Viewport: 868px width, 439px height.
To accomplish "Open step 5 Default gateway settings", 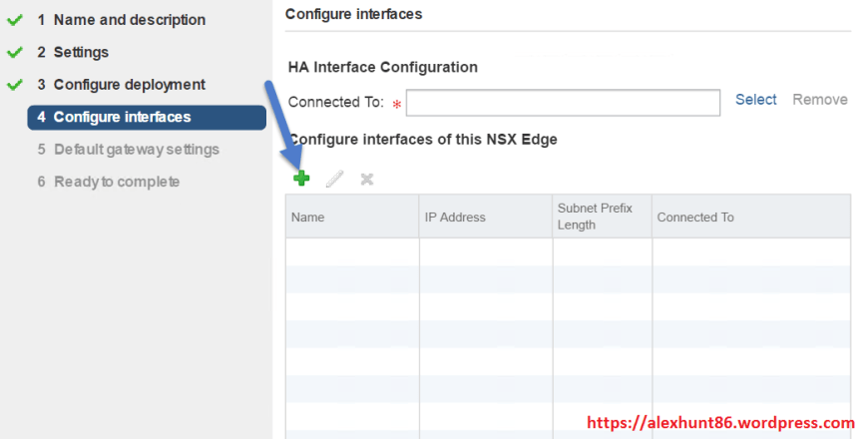I will (x=129, y=150).
